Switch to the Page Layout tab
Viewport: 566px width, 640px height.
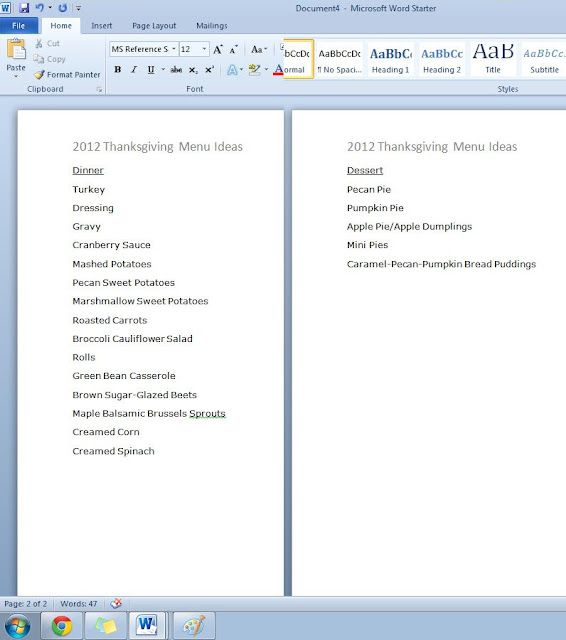[154, 26]
